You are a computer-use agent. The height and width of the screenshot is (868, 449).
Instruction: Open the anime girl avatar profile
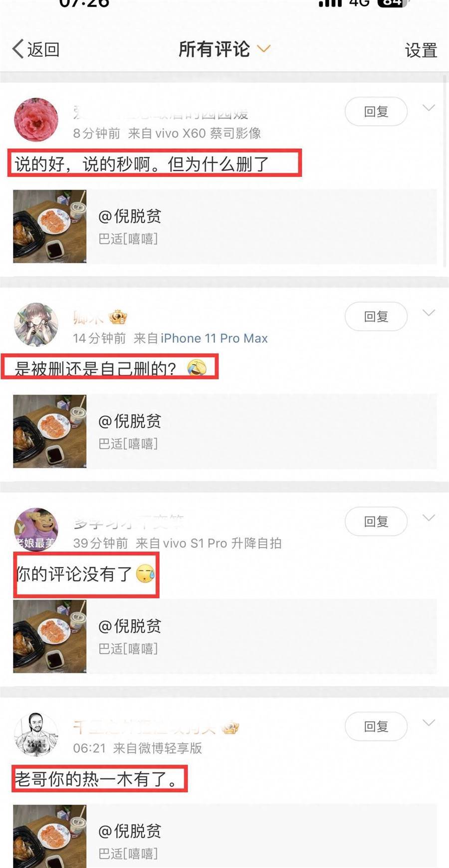[36, 324]
